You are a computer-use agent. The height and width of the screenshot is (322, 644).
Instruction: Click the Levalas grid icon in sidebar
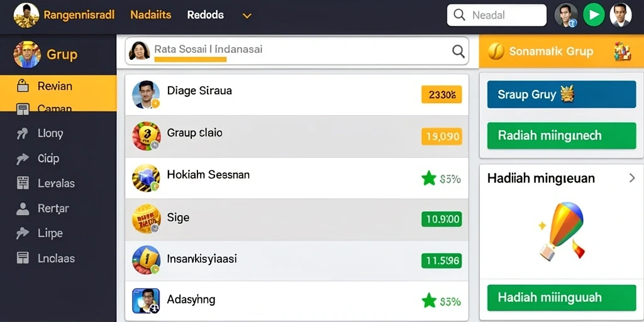[23, 183]
